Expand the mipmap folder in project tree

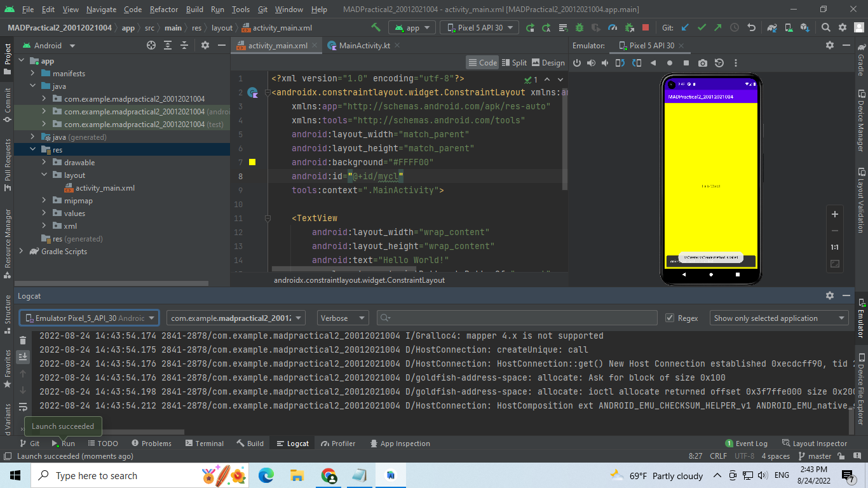44,201
